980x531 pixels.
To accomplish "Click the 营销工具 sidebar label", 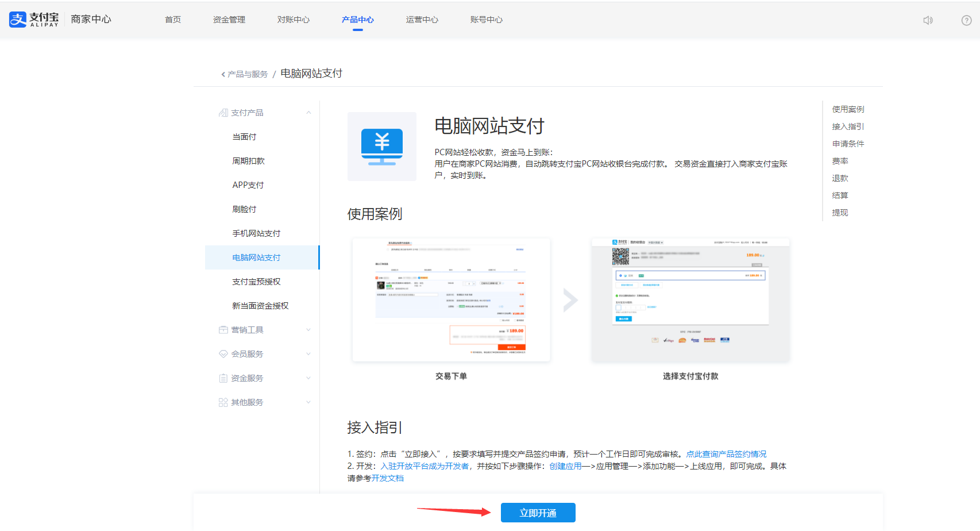I will 247,330.
